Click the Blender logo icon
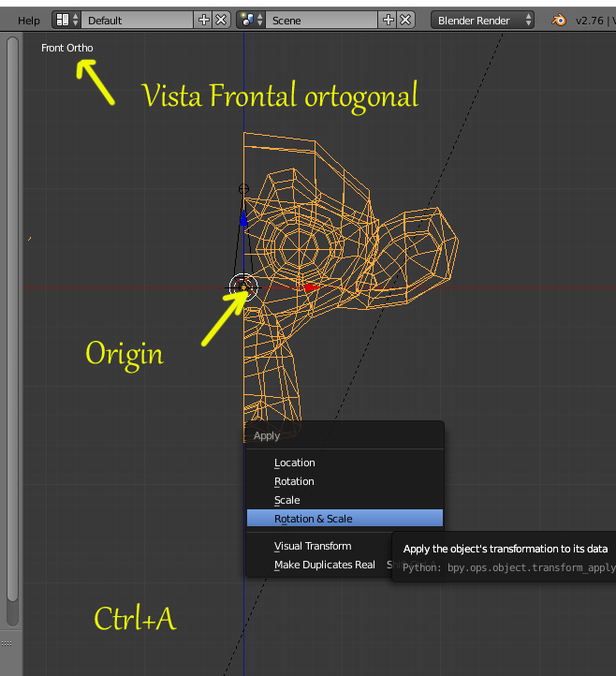616x676 pixels. coord(559,20)
